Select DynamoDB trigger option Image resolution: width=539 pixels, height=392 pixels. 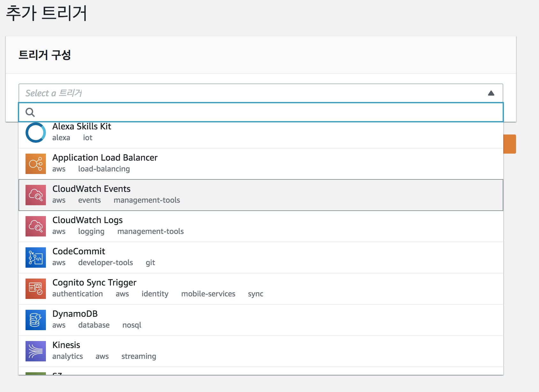click(x=261, y=320)
